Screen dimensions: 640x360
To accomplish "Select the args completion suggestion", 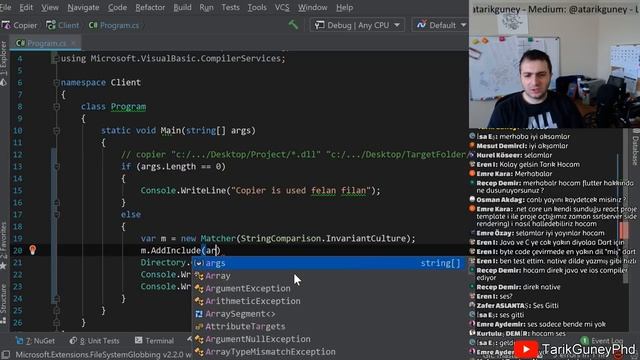I will pyautogui.click(x=329, y=263).
